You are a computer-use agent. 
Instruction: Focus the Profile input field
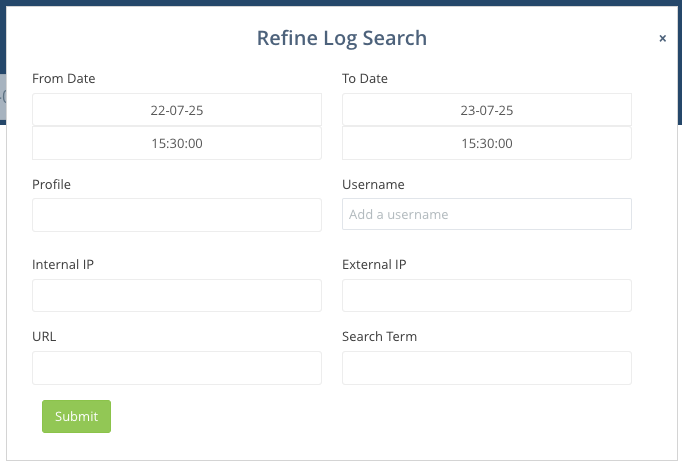(x=177, y=215)
